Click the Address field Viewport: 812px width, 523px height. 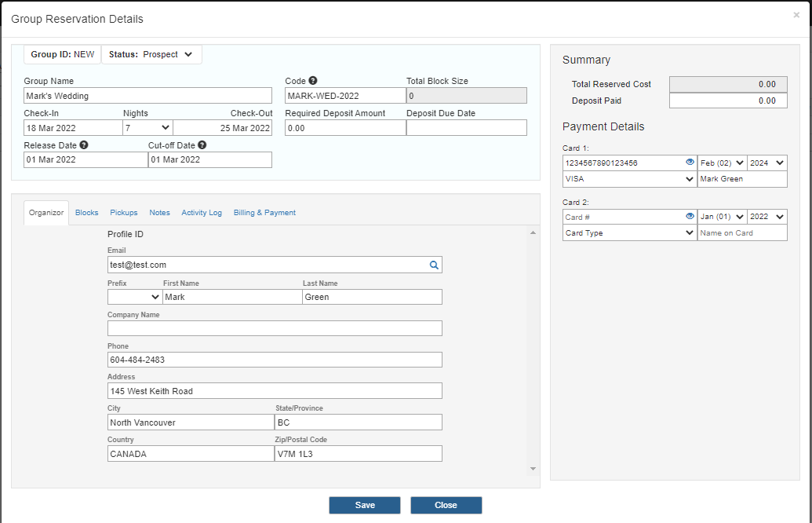pyautogui.click(x=275, y=391)
